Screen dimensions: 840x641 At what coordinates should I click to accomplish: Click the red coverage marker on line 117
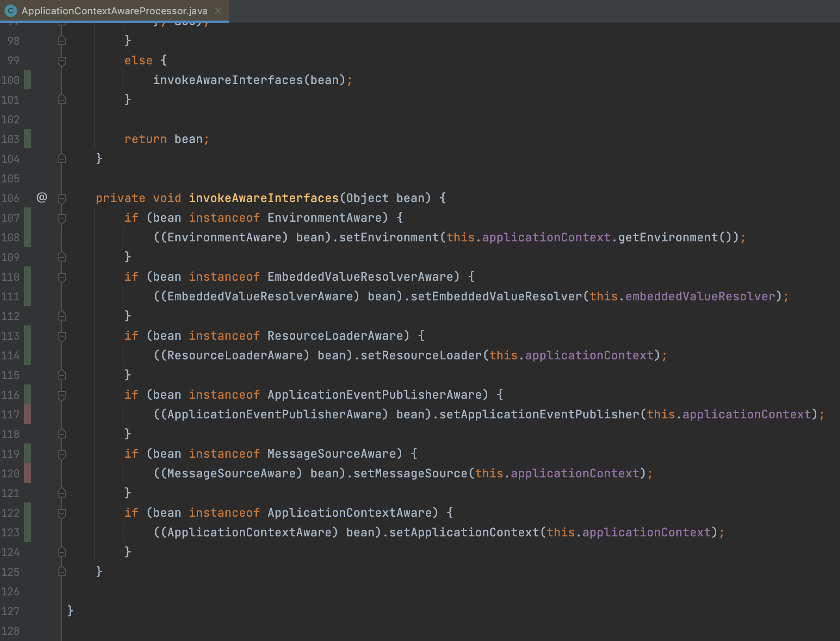pos(28,414)
